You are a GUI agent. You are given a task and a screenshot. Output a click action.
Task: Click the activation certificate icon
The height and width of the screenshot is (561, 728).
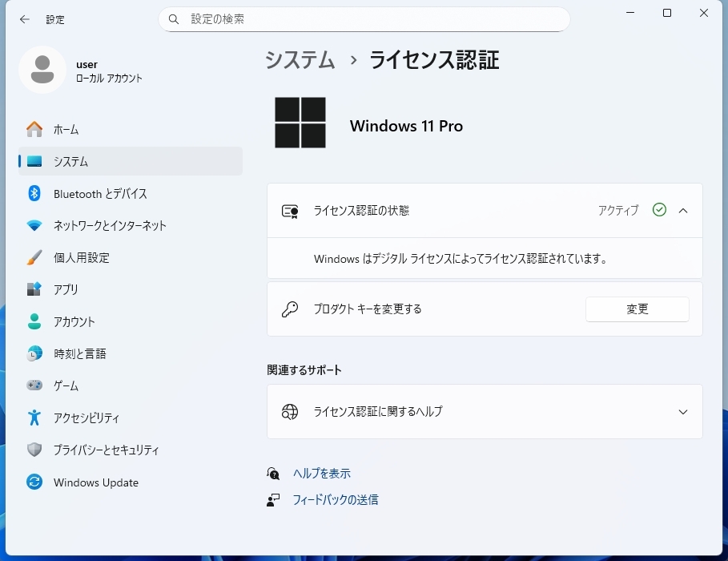tap(290, 211)
